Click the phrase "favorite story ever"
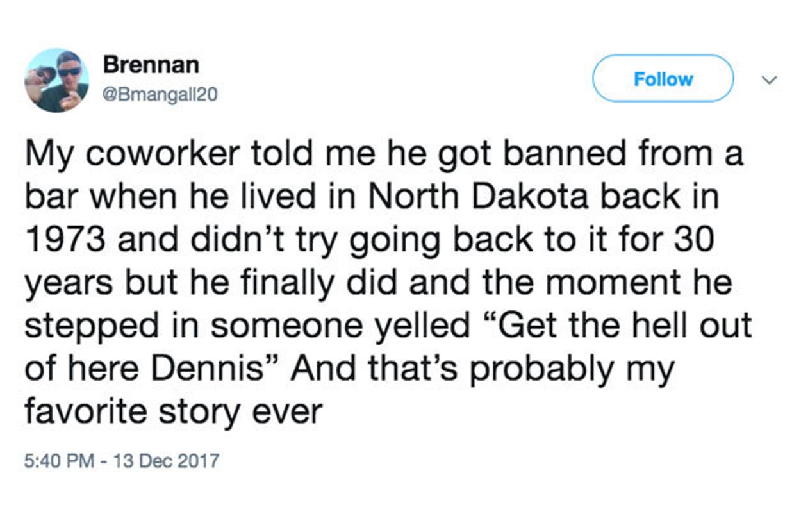 [173, 412]
